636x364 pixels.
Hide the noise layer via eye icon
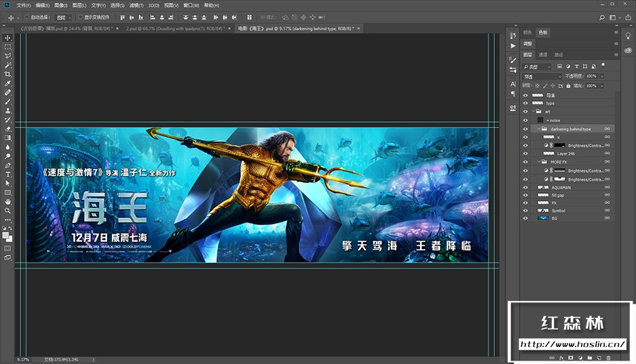coord(525,120)
